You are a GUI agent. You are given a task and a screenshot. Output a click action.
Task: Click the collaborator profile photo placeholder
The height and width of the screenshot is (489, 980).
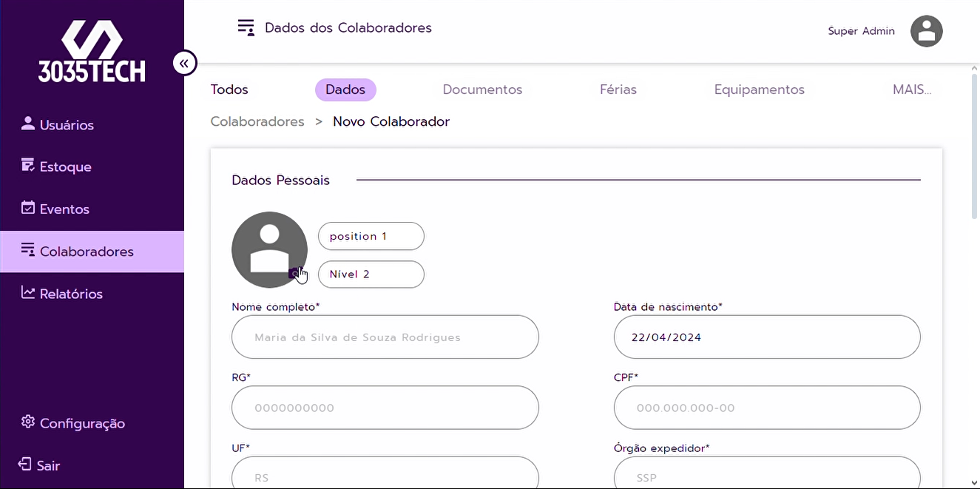point(269,250)
